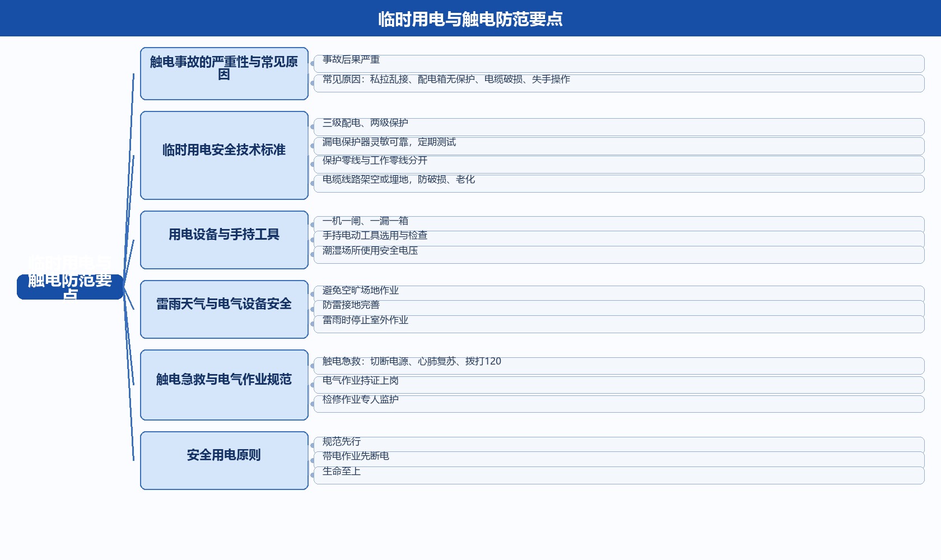Click leaf 避免空旷场地作业

(619, 293)
